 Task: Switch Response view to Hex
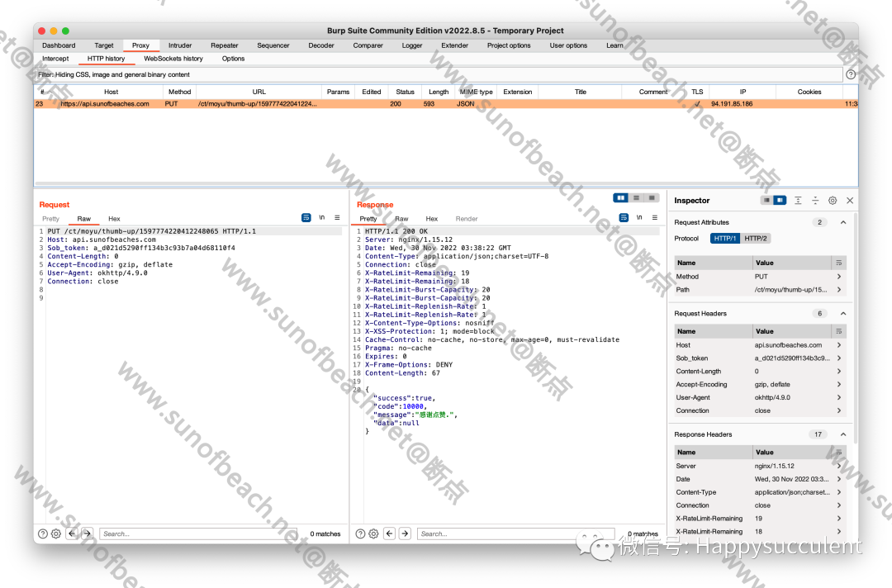point(432,219)
